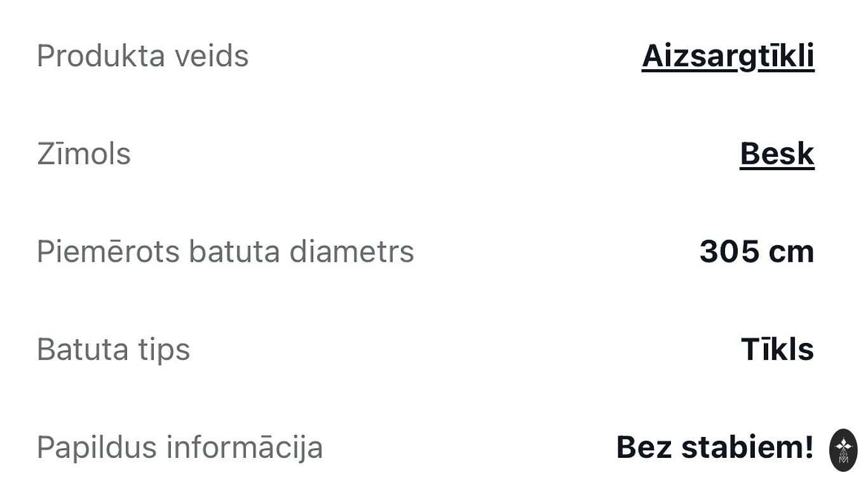
Task: Click the value beside Papildus informācija
Action: pyautogui.click(x=715, y=447)
